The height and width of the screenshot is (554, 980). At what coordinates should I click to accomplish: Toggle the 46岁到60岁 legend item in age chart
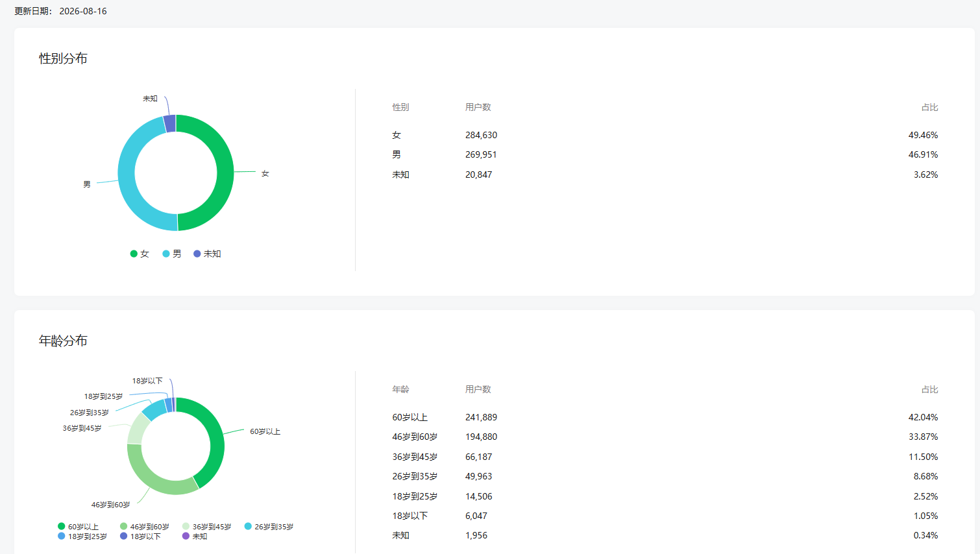pos(145,527)
